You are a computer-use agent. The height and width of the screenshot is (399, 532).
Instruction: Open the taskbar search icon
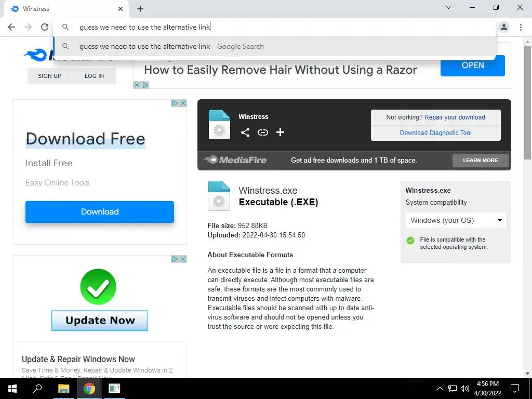[x=37, y=389]
